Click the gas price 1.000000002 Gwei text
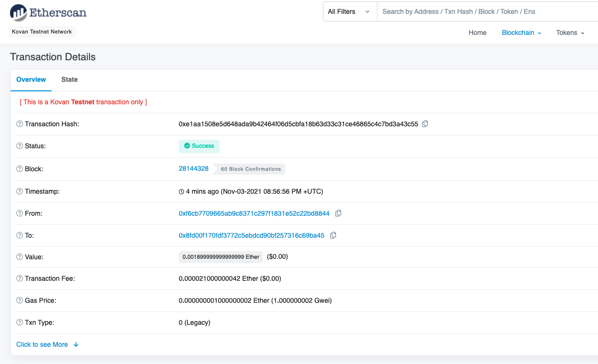The height and width of the screenshot is (364, 598). (x=301, y=300)
